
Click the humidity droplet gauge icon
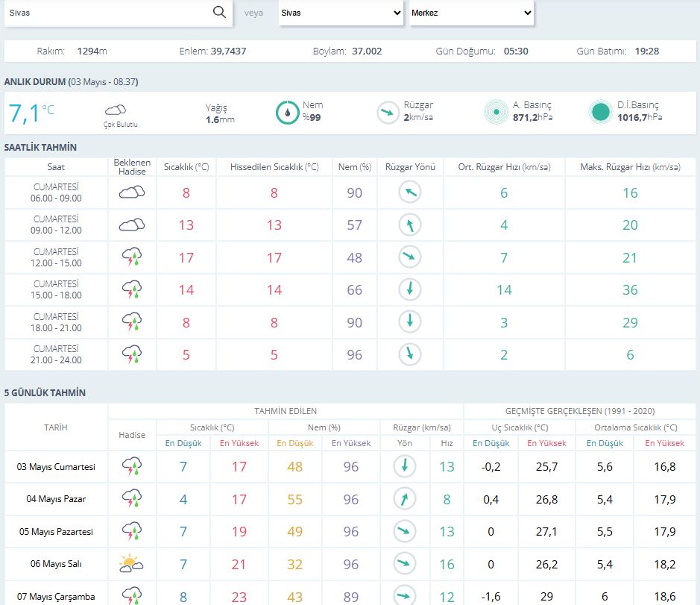tap(287, 113)
